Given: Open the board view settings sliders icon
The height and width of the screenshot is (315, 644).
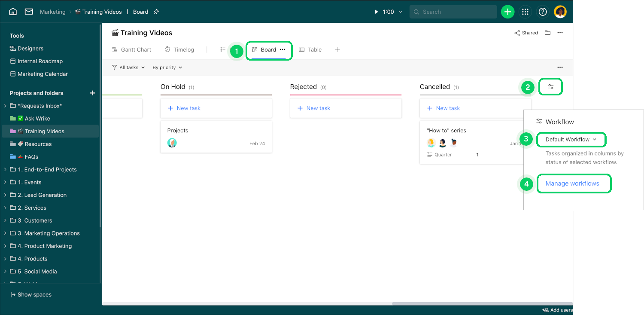Looking at the screenshot, I should pos(551,87).
